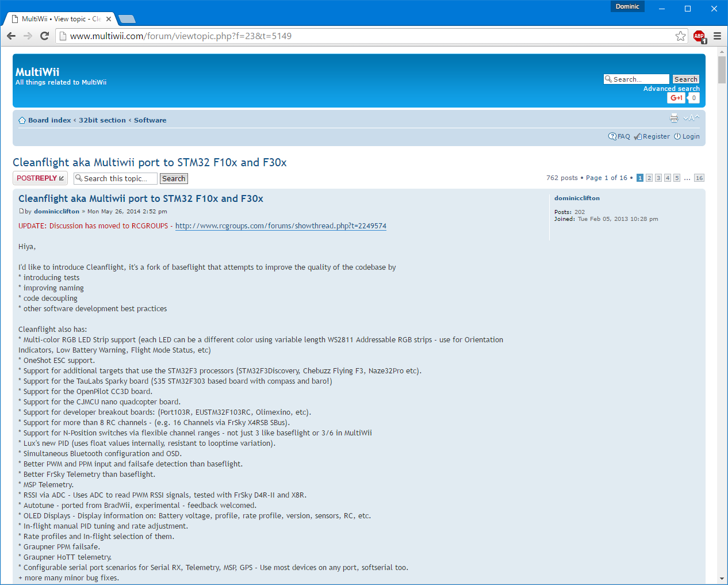Go to page 4 of the topic

coord(668,178)
